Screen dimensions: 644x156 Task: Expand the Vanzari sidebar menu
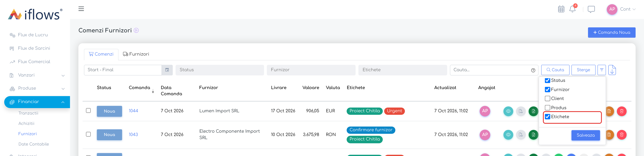[37, 75]
